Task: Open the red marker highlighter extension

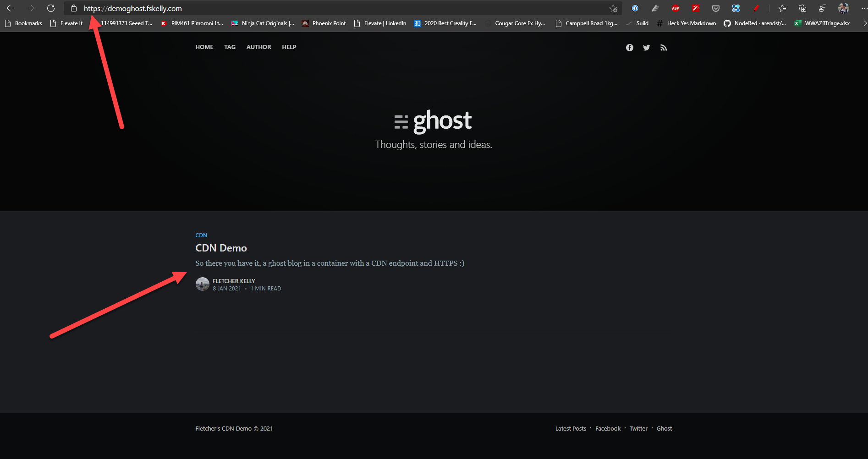Action: (x=756, y=8)
